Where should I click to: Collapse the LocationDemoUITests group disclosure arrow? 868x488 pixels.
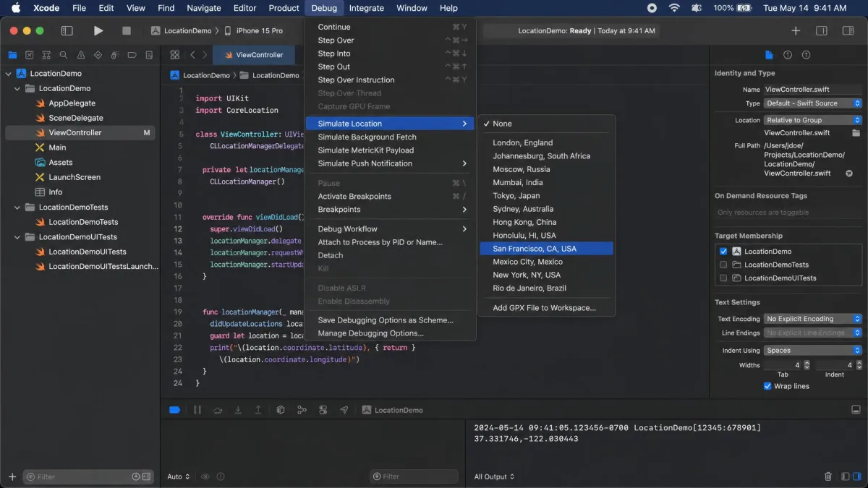point(18,237)
